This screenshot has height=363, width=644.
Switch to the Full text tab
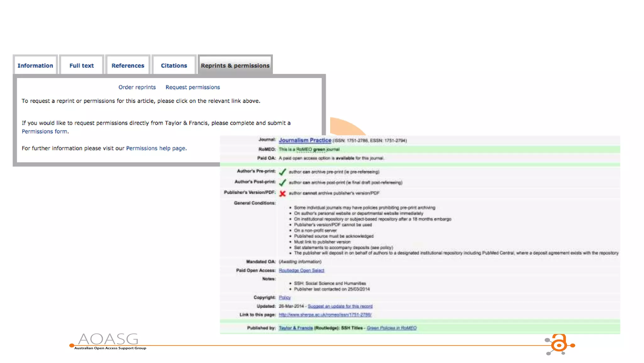(x=81, y=65)
